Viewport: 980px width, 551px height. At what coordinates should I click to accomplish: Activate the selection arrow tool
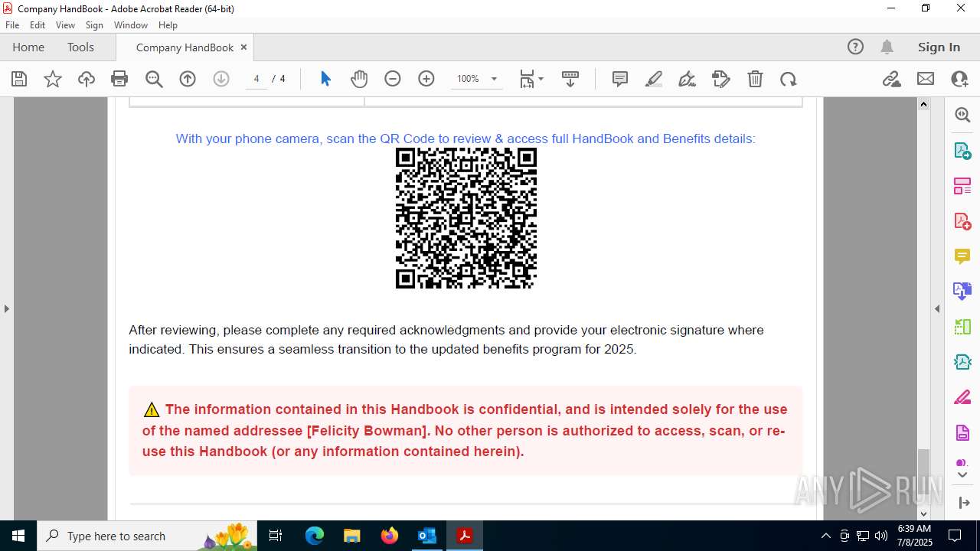[x=325, y=79]
